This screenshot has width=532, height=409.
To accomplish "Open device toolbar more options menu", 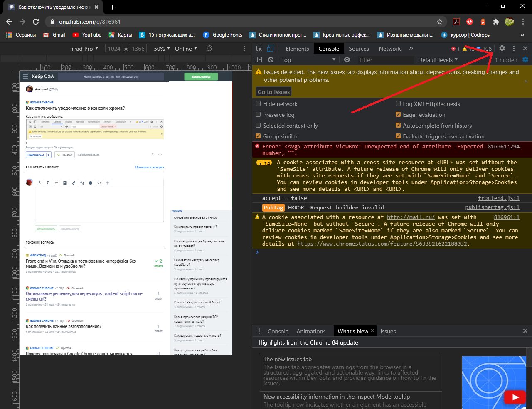I will [244, 49].
